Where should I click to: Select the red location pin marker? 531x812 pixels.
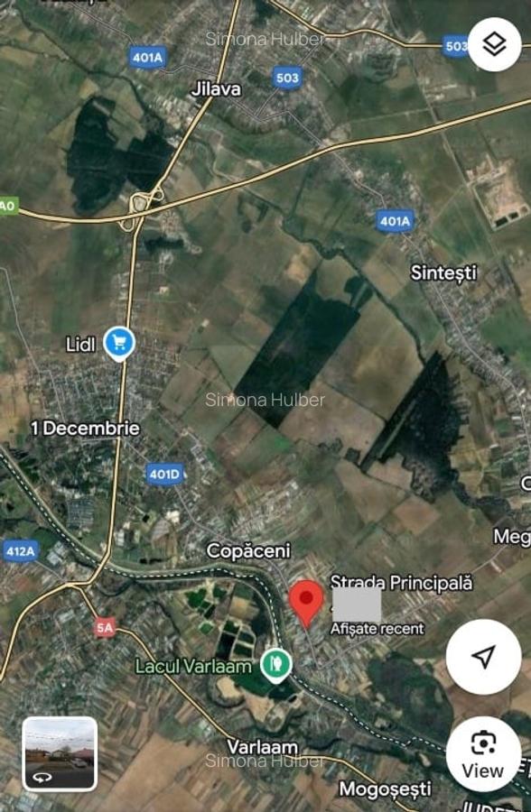coord(306,604)
